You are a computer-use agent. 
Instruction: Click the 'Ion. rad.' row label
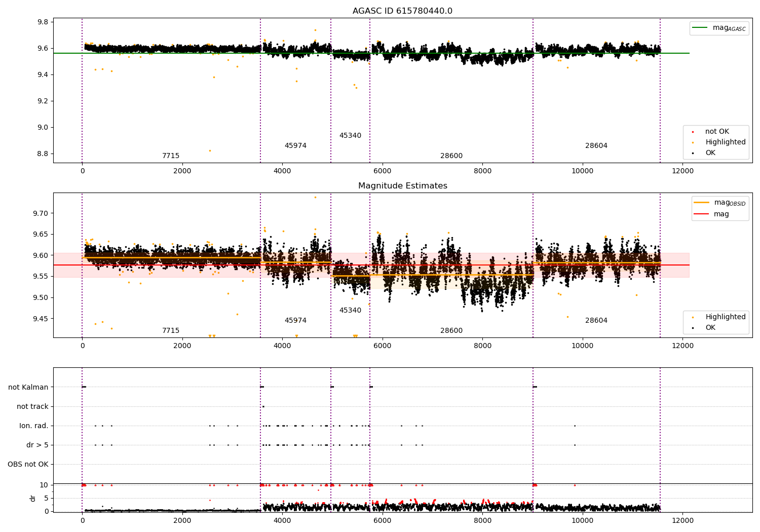(34, 426)
